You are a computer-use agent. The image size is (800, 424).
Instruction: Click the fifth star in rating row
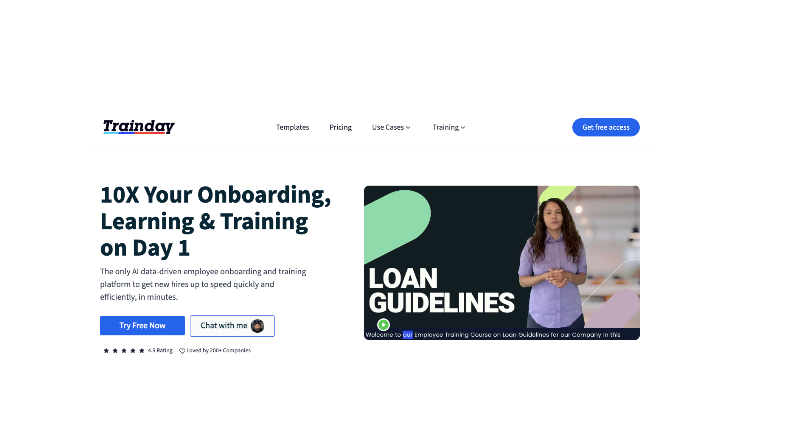tap(142, 351)
